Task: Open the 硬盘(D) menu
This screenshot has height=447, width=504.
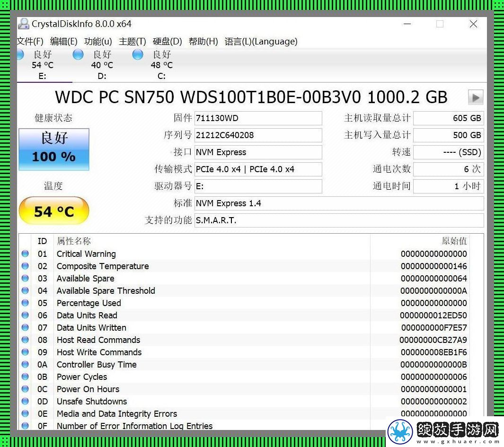Action: 167,42
